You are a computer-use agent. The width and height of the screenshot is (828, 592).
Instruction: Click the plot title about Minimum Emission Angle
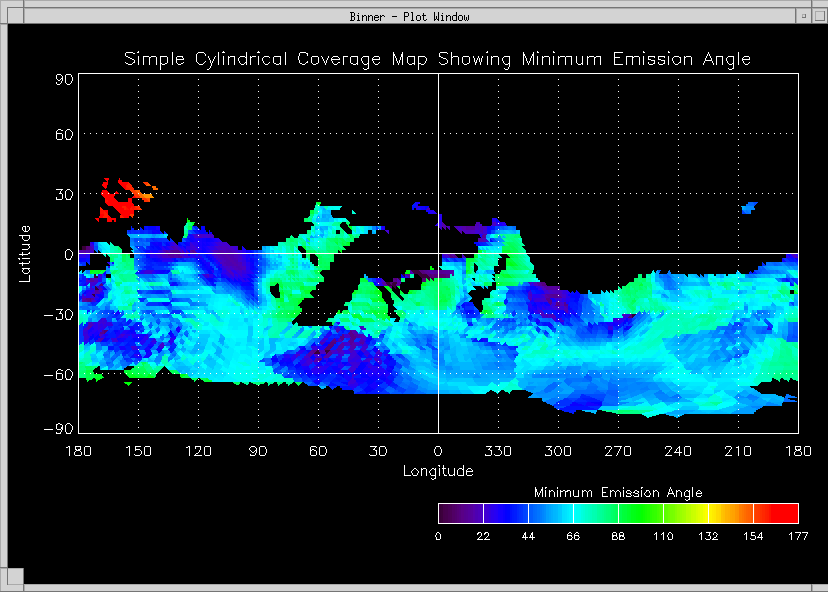[x=437, y=59]
